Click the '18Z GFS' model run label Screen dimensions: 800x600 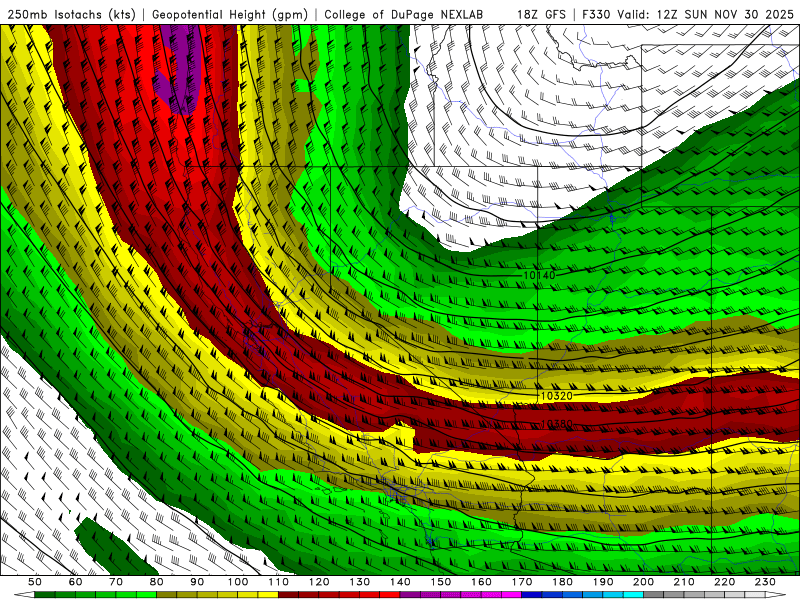point(541,15)
